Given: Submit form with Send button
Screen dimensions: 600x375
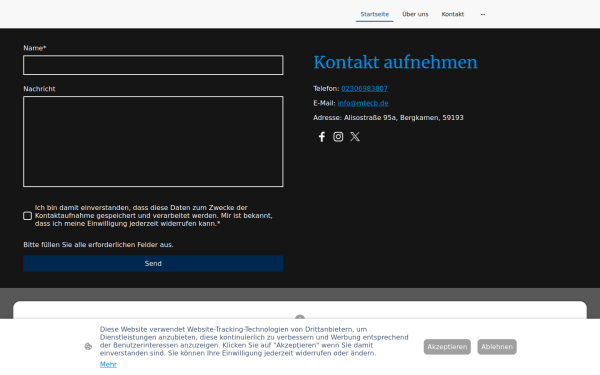Looking at the screenshot, I should pyautogui.click(x=153, y=264).
